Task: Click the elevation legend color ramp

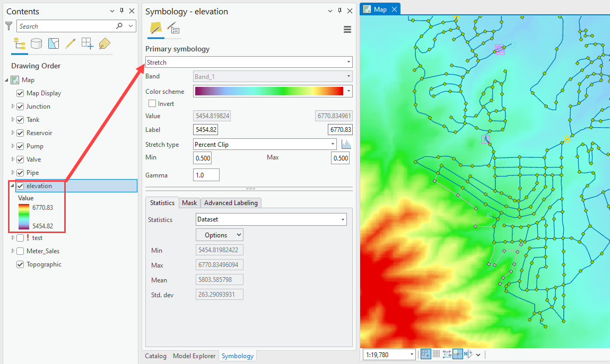Action: pos(24,217)
